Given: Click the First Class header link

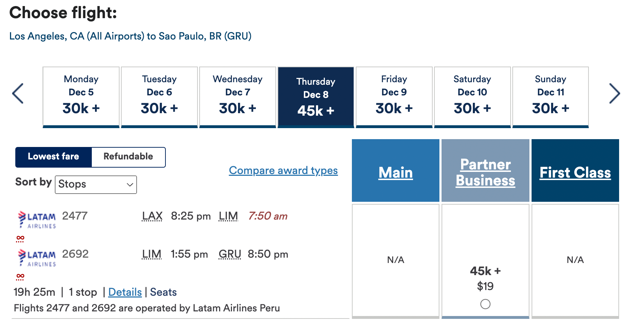Looking at the screenshot, I should (575, 173).
